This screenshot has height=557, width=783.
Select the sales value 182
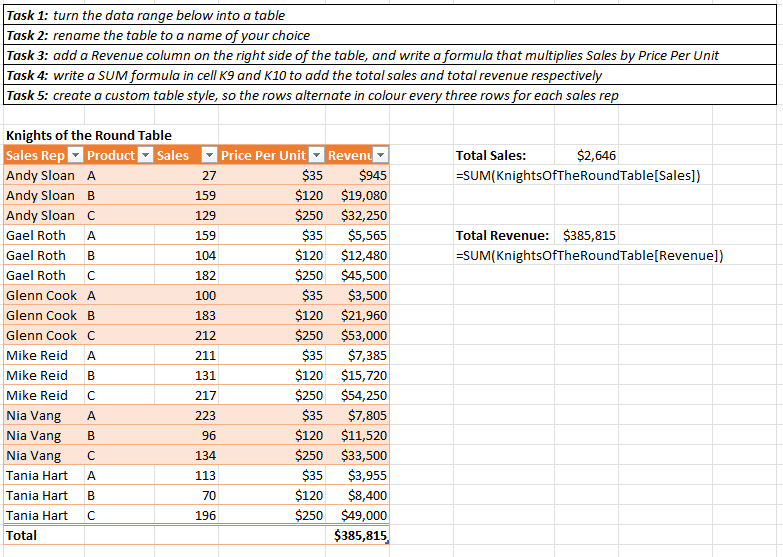click(x=186, y=275)
